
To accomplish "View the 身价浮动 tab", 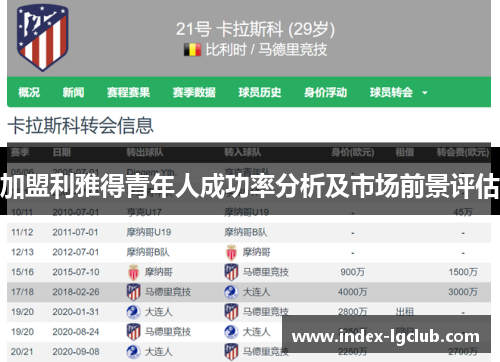I will pyautogui.click(x=325, y=92).
